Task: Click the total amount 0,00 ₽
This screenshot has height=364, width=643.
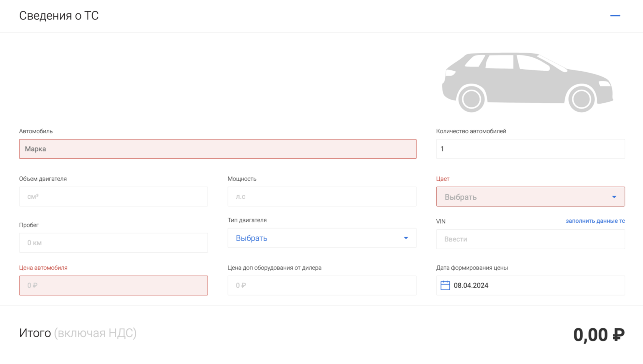Action: click(x=599, y=335)
